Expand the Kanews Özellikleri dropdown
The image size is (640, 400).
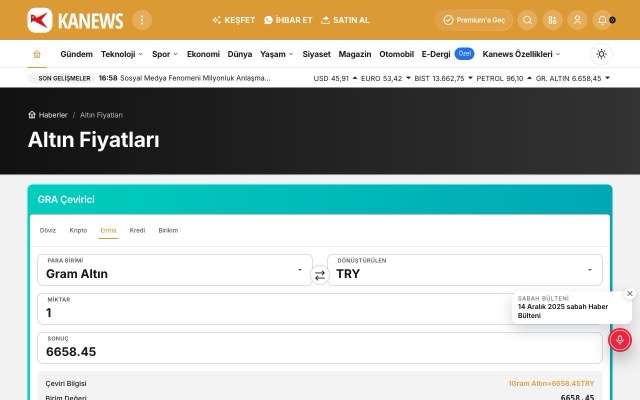pos(521,54)
